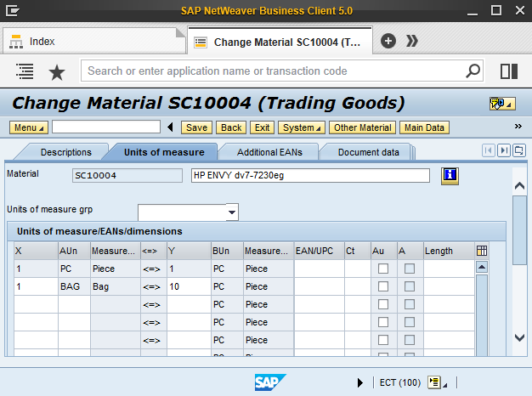Image resolution: width=532 pixels, height=396 pixels.
Task: Expand the toolbar overflow chevrons
Action: [x=518, y=127]
